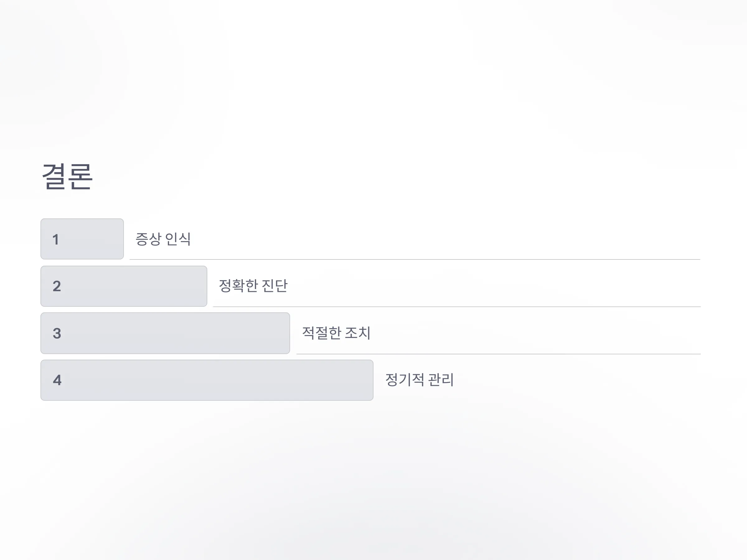Select the word 정기적 beside bar 4
747x560 pixels.
point(405,380)
